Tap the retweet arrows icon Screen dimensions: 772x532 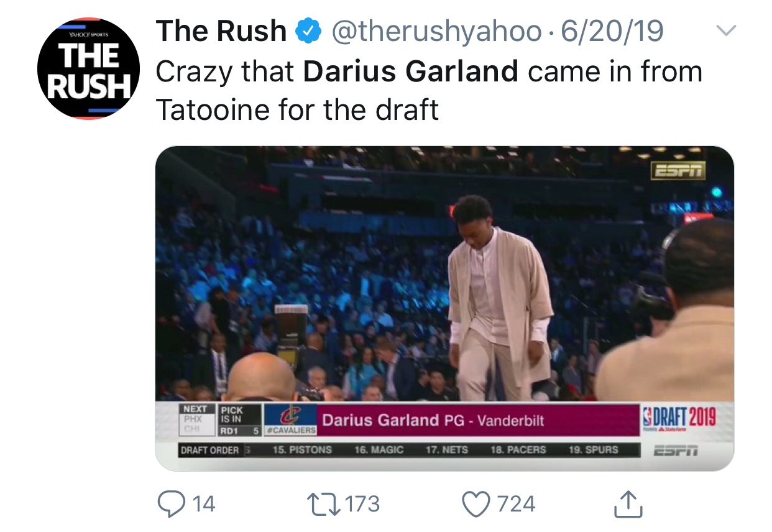click(324, 503)
